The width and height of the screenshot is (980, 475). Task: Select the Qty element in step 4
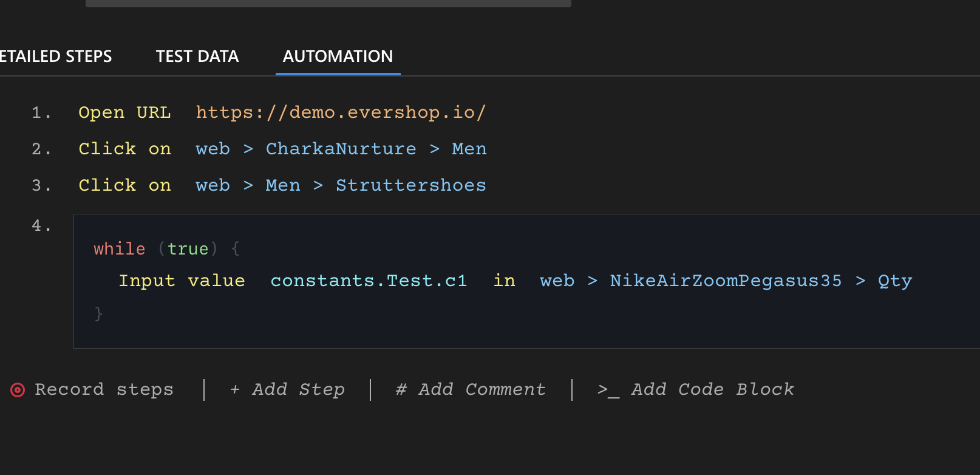click(894, 281)
